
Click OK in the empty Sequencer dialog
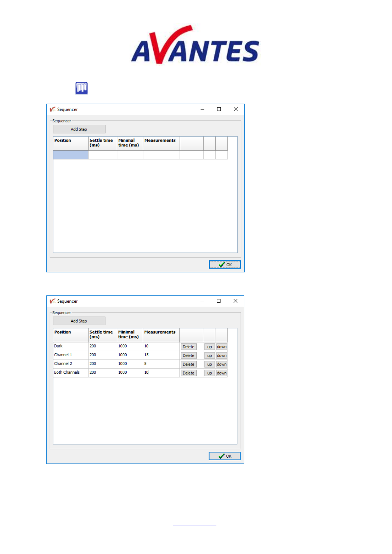pos(225,264)
